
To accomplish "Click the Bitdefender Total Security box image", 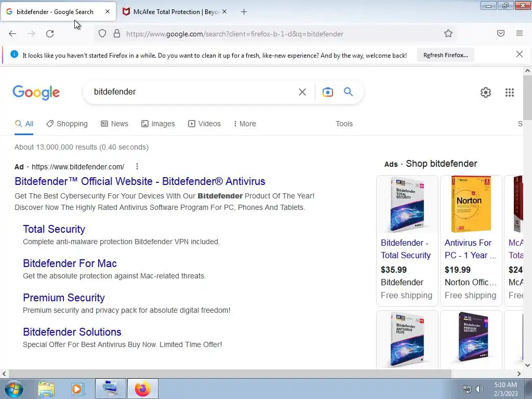I will coord(407,204).
